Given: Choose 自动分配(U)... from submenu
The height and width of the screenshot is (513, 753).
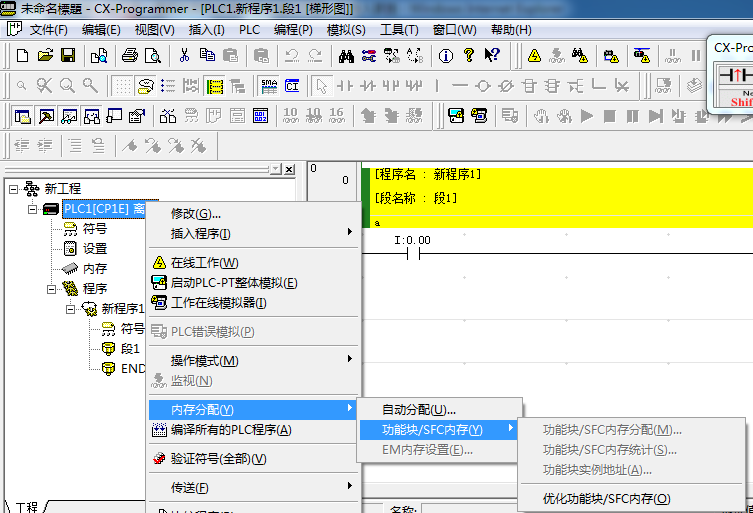Looking at the screenshot, I should [x=419, y=409].
